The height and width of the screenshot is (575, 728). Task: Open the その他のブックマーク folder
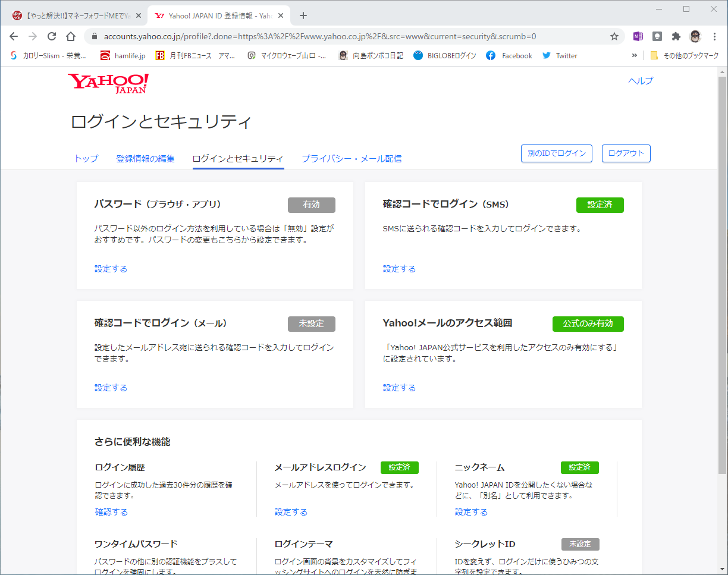684,55
